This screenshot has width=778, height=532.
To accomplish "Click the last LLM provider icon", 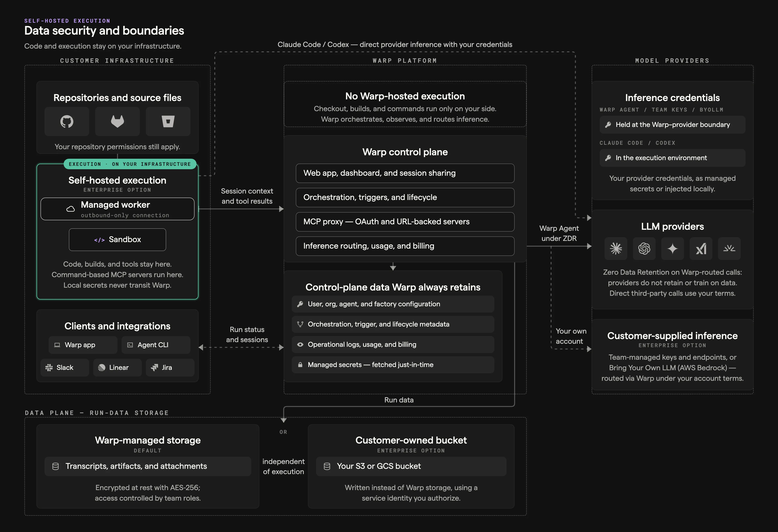I will (729, 249).
